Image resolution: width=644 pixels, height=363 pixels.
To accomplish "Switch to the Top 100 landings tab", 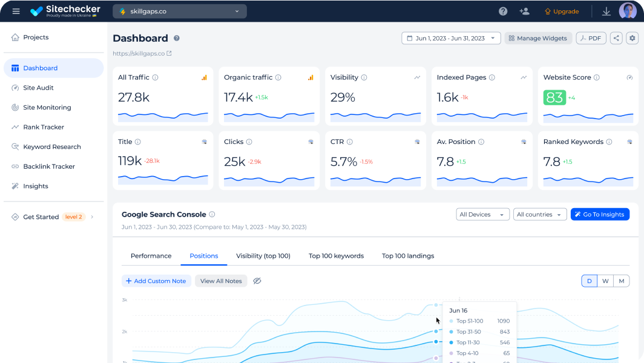I will pos(408,256).
